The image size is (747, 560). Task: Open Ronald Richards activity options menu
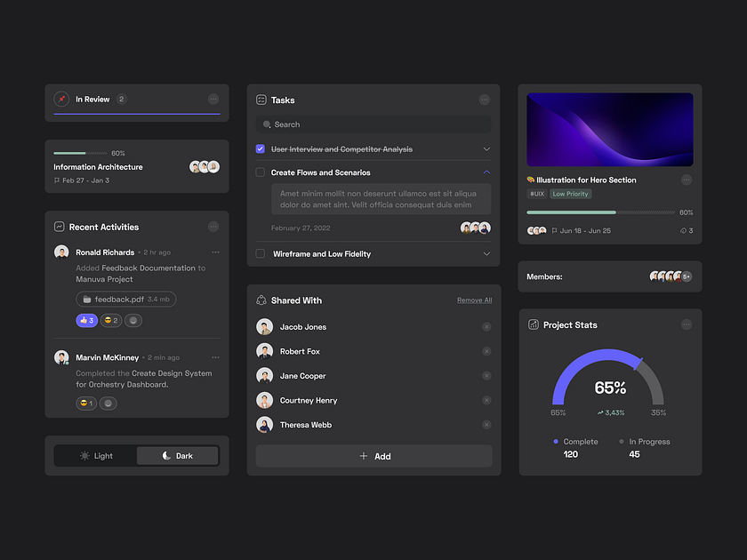click(214, 252)
